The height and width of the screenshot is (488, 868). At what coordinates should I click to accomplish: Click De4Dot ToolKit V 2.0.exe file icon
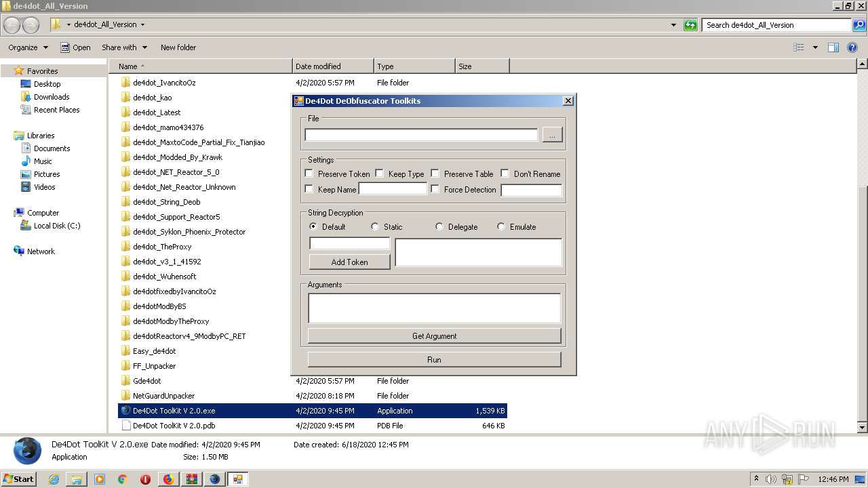click(x=125, y=411)
